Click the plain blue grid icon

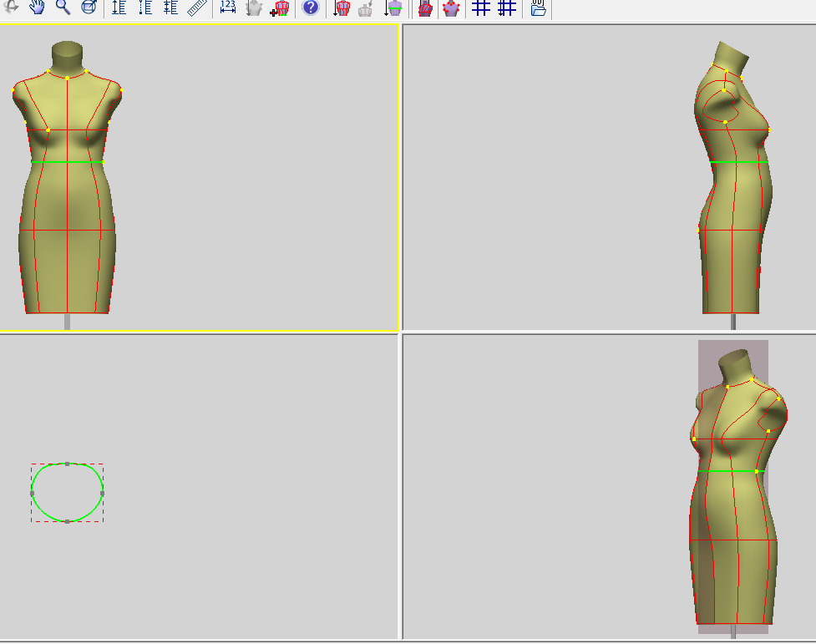(481, 7)
